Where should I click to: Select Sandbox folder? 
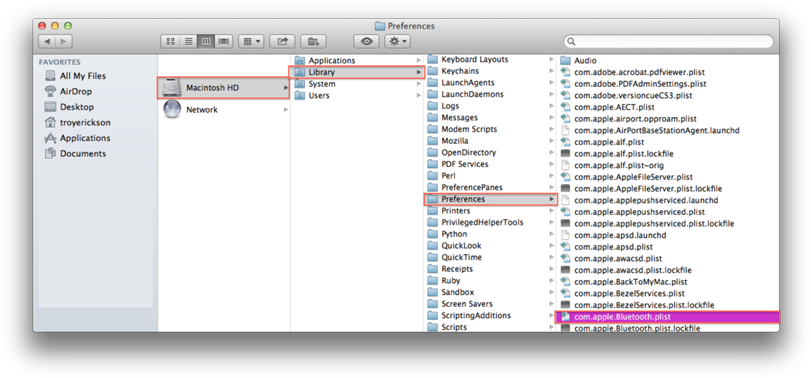coord(490,292)
